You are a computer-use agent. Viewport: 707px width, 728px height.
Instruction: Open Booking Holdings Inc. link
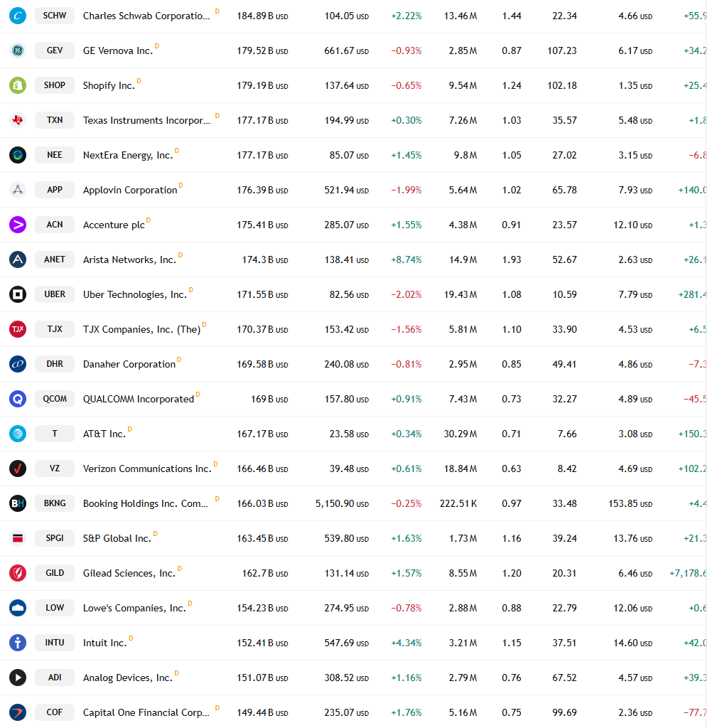pyautogui.click(x=146, y=503)
